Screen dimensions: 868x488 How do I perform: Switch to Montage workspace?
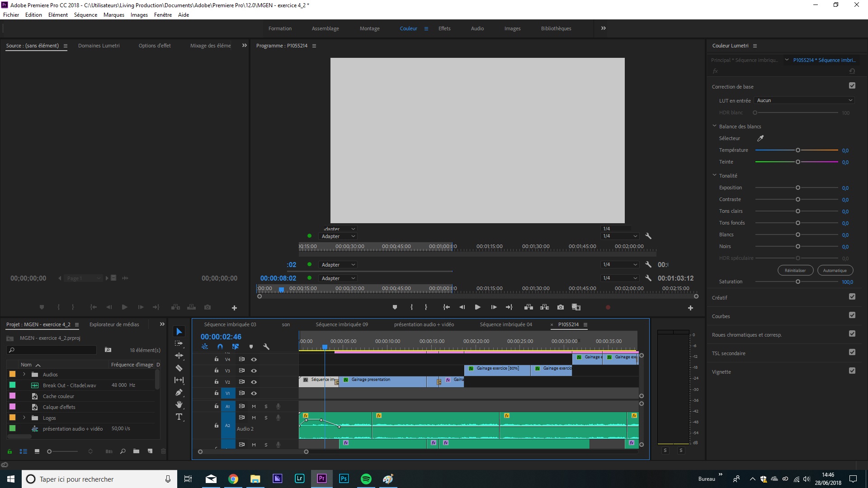click(369, 28)
